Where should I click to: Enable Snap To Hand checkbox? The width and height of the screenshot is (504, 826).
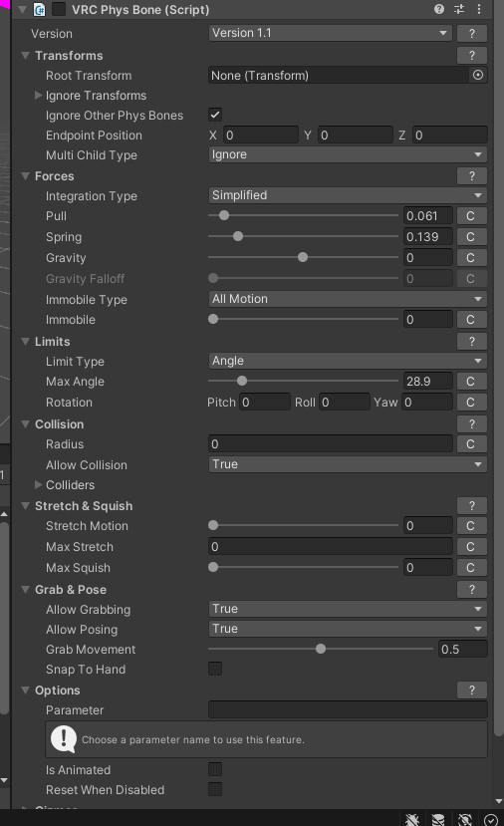[x=215, y=669]
